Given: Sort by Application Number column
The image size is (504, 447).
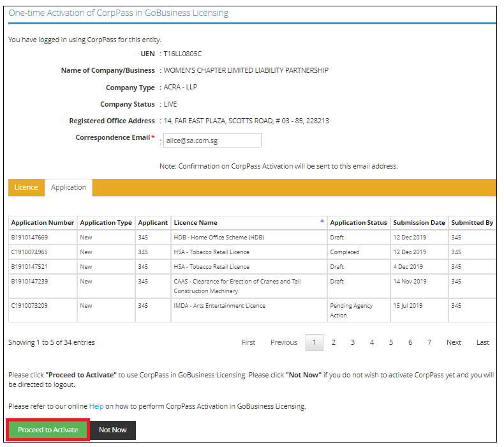Looking at the screenshot, I should tap(43, 223).
